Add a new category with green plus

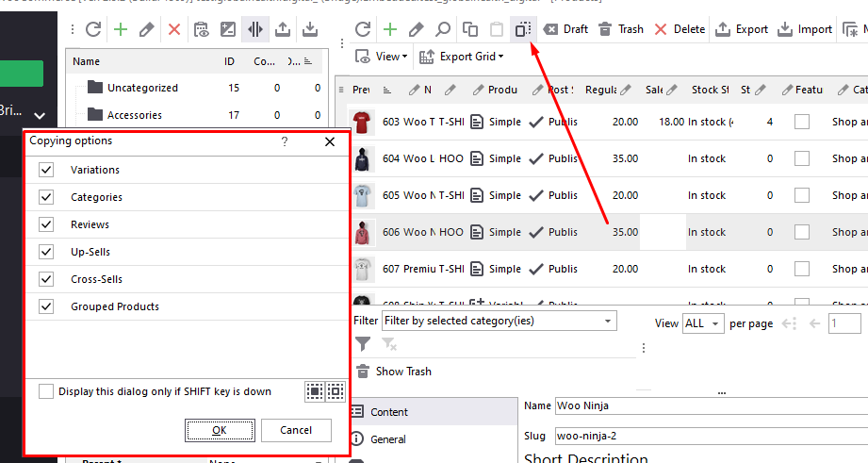tap(120, 29)
